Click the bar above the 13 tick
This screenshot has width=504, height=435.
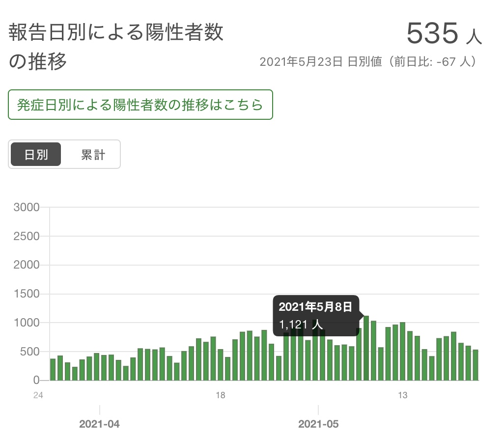[402, 352]
